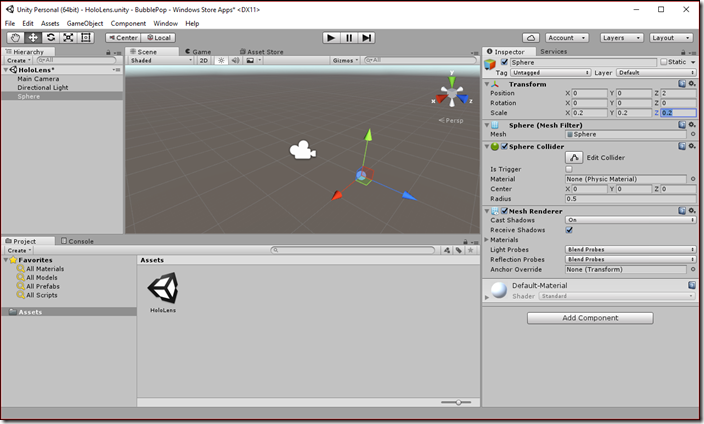Start Play mode

[x=331, y=38]
